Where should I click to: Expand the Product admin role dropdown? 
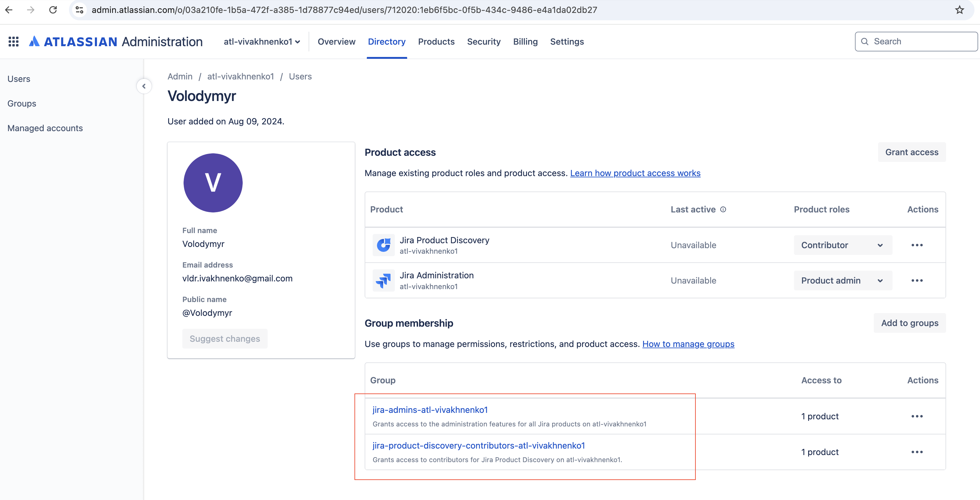[843, 280]
